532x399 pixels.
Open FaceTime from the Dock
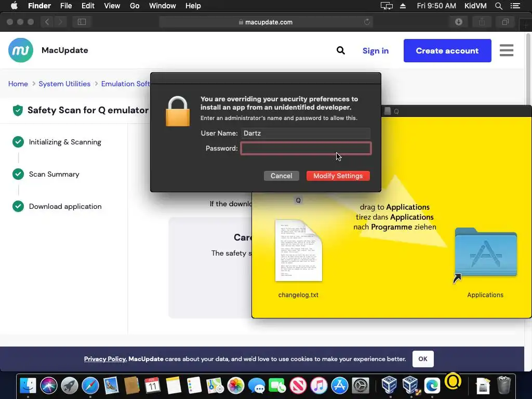click(277, 386)
